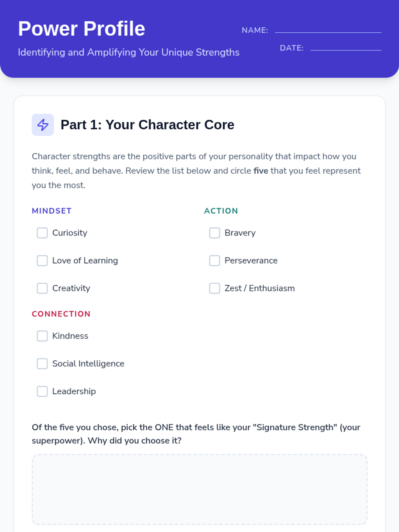
Task: Enable the Bravery checkbox
Action: coord(214,233)
